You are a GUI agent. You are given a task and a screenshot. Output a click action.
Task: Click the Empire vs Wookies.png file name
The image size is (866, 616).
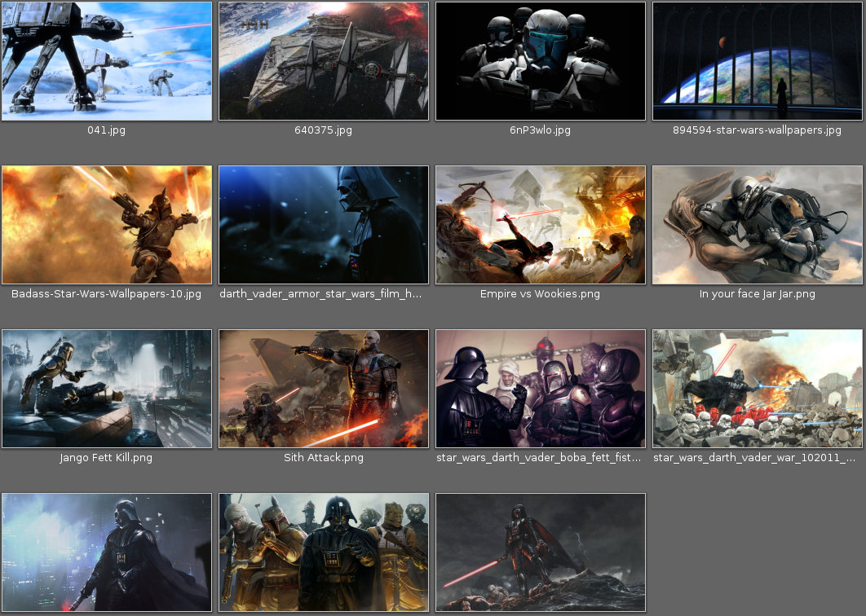pos(540,293)
